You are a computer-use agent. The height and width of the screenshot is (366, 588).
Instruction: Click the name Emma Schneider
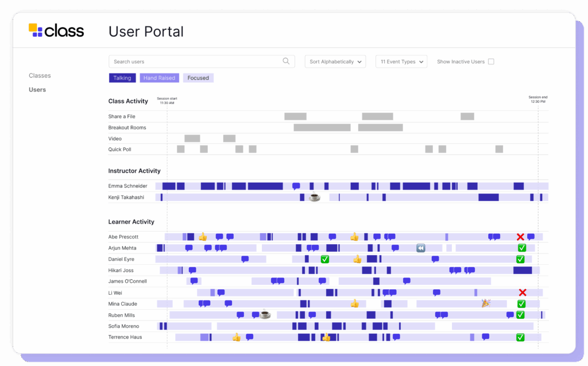tap(127, 186)
